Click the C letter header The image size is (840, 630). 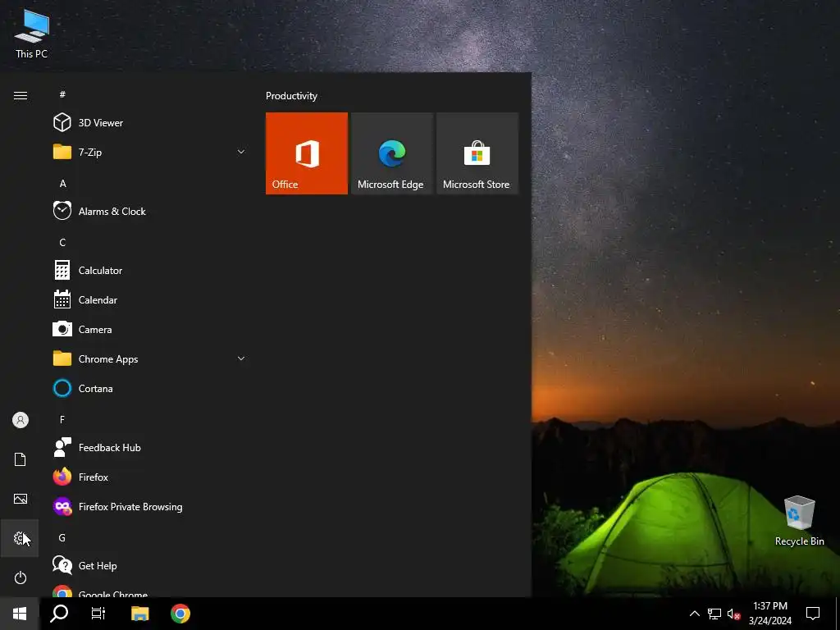[62, 243]
